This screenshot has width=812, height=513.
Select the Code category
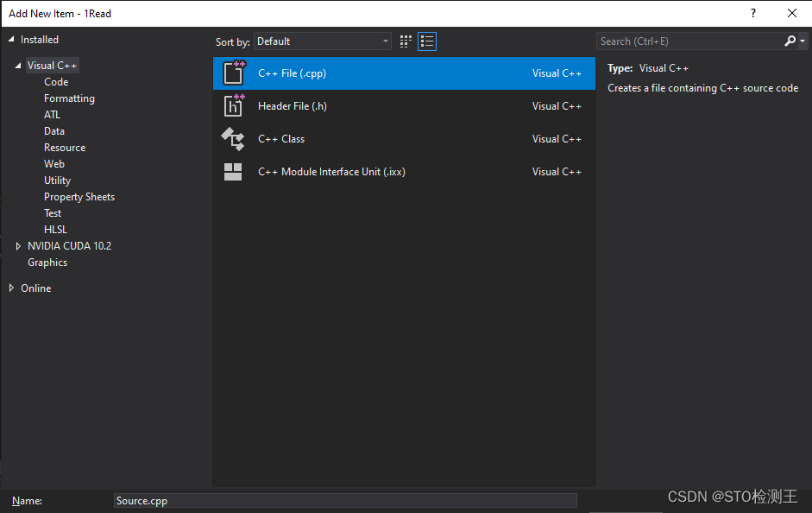[x=55, y=81]
